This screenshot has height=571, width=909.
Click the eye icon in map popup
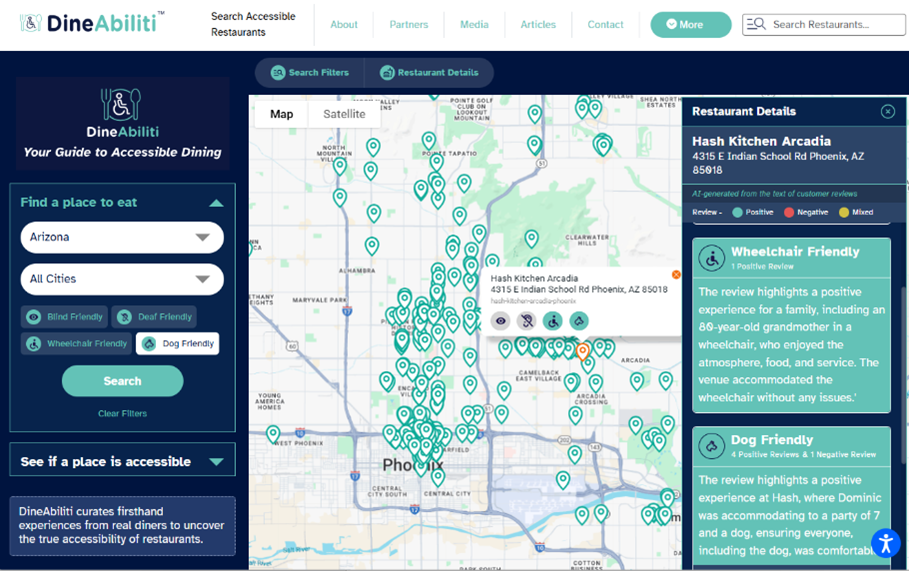coord(501,321)
